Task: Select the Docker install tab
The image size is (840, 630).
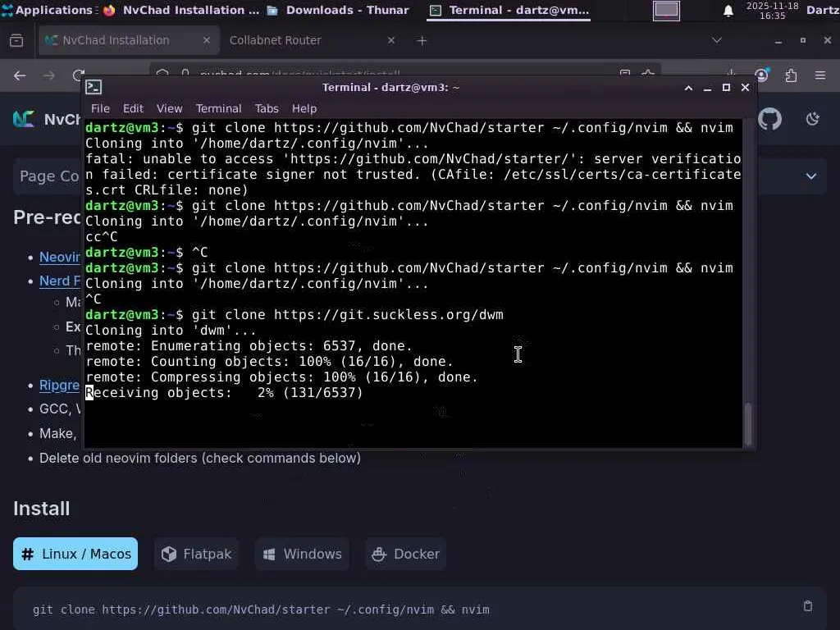Action: (405, 554)
